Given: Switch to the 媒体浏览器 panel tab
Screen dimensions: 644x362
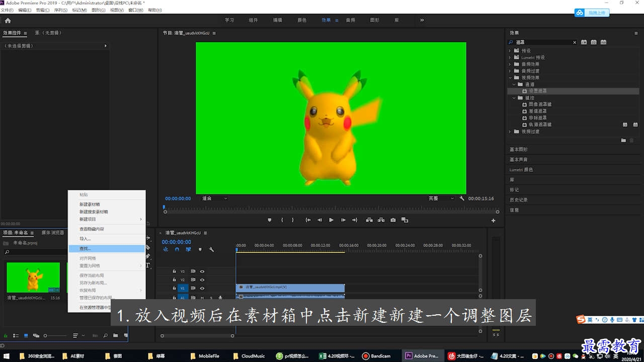Looking at the screenshot, I should point(53,233).
